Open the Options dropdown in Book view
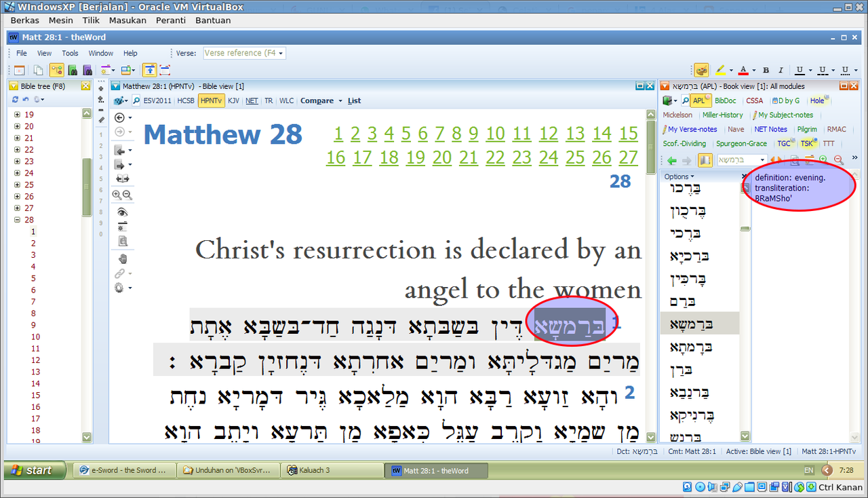 tap(679, 177)
